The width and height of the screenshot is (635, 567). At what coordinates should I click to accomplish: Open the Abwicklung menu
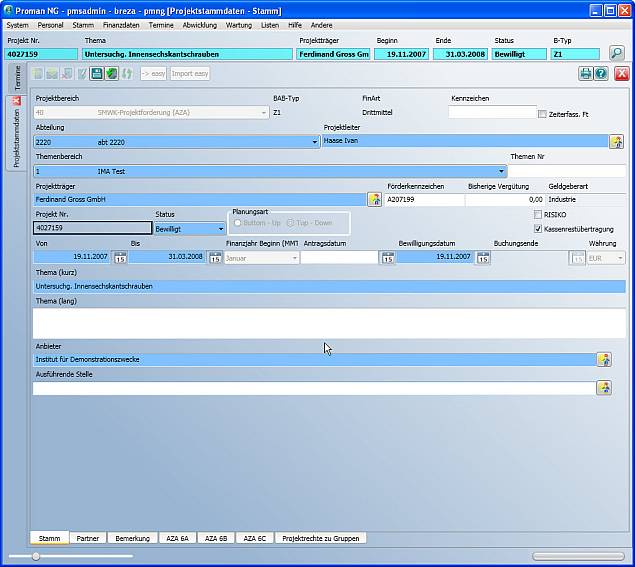200,25
